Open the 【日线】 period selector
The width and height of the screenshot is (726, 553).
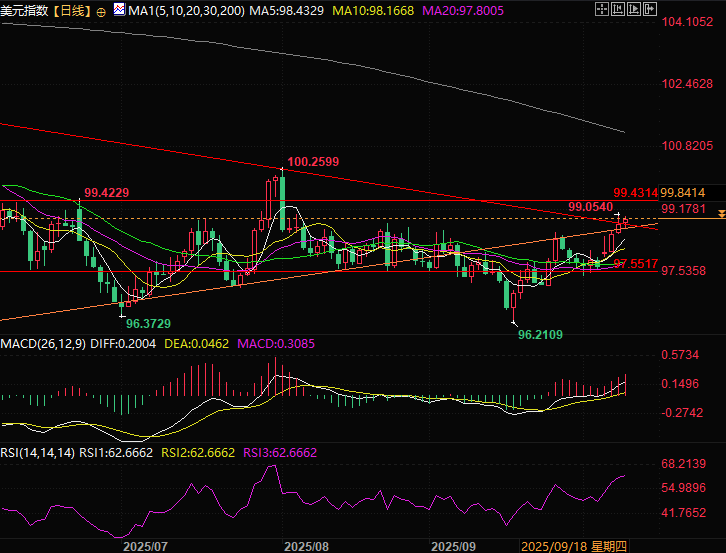point(73,11)
